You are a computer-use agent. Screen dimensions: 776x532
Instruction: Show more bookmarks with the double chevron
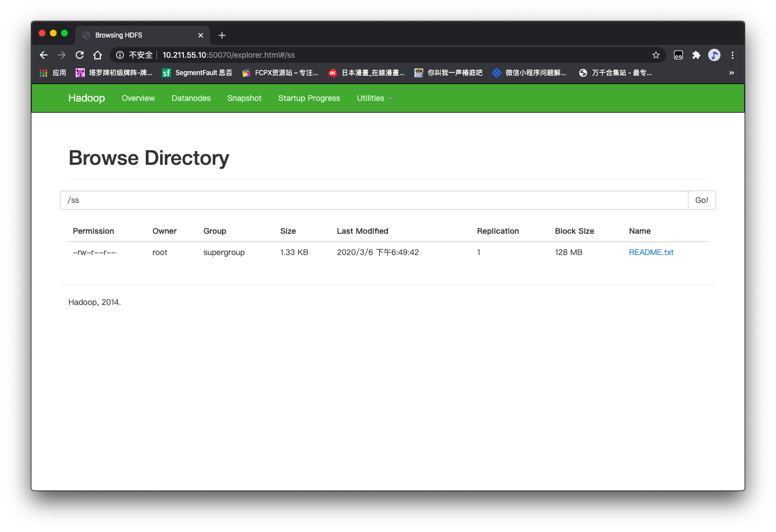tap(731, 73)
